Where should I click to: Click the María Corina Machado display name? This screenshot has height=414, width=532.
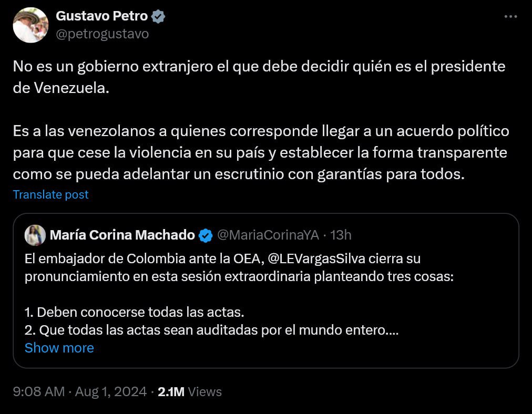pyautogui.click(x=122, y=235)
